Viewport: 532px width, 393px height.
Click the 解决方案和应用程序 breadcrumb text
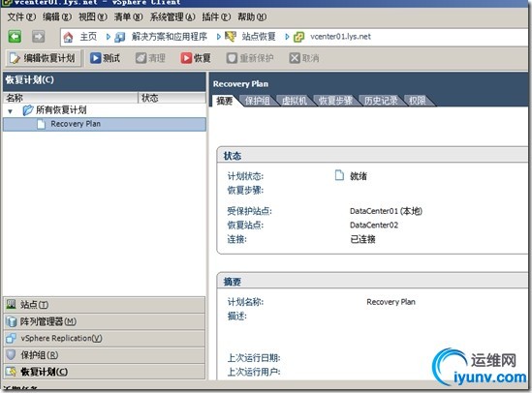coord(170,37)
